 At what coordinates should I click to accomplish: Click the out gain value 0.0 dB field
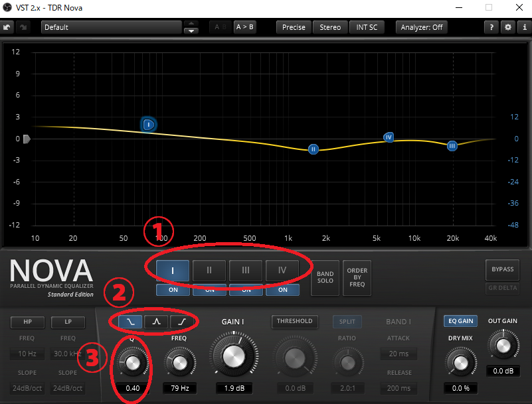point(503,371)
